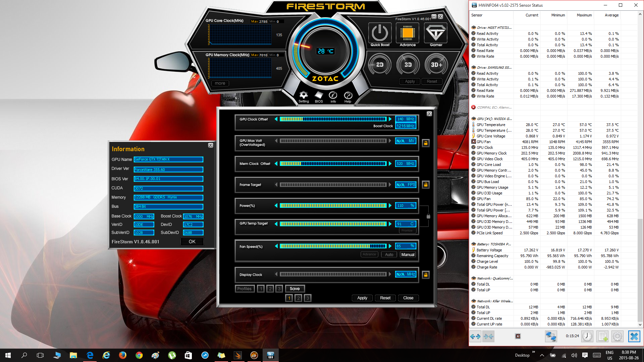This screenshot has height=362, width=644.
Task: Select profile slot 1 next to Save
Action: (261, 289)
